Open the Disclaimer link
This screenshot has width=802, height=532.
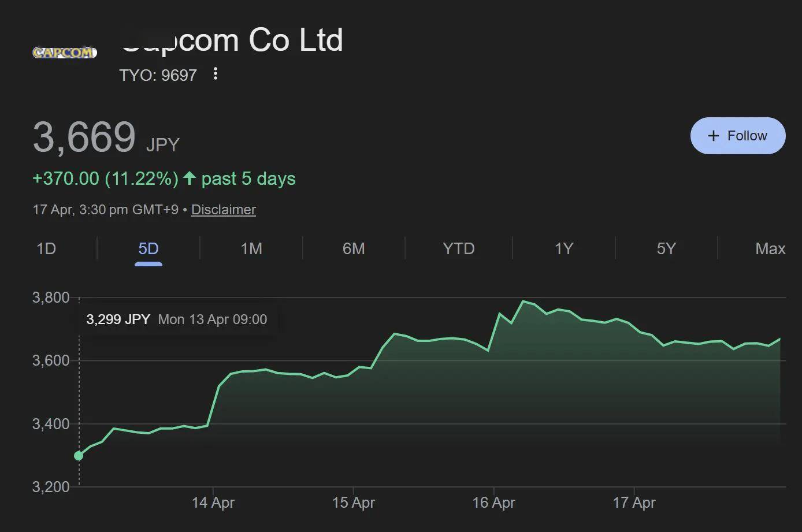223,210
